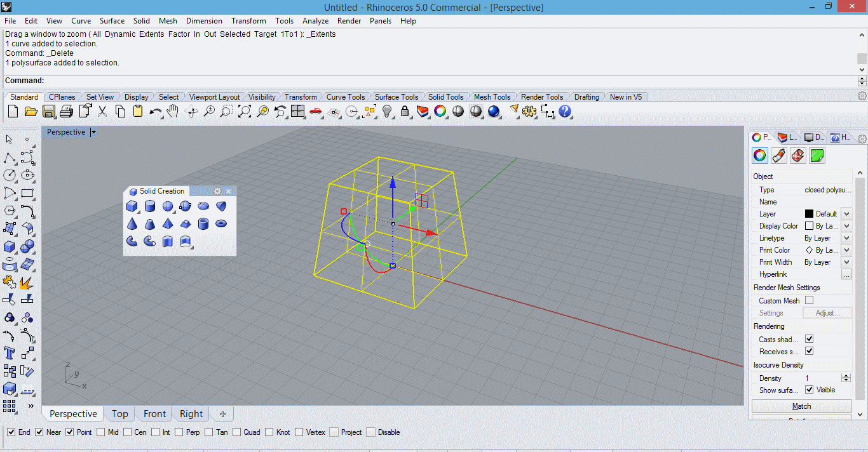The width and height of the screenshot is (868, 452).
Task: Add a new viewport tab with plus
Action: point(222,414)
